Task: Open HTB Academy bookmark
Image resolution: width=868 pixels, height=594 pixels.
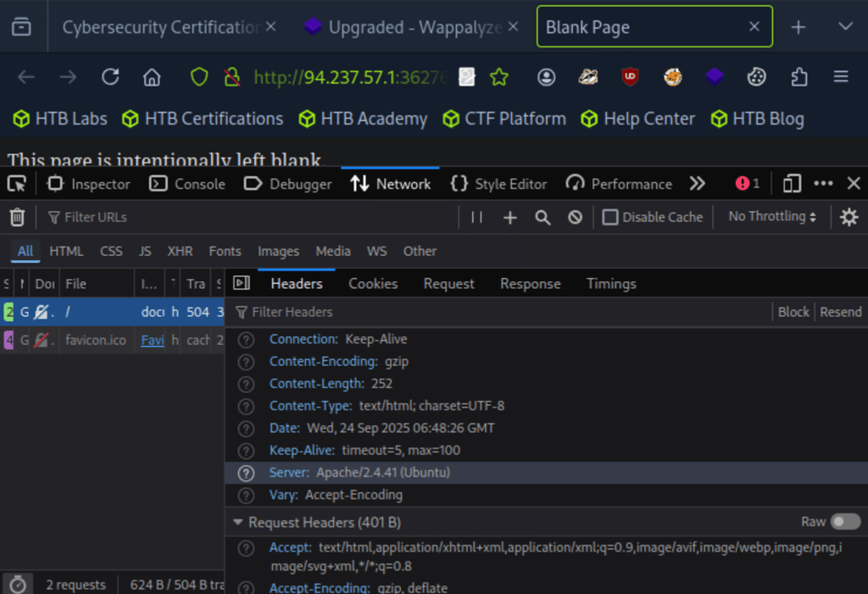Action: coord(363,119)
